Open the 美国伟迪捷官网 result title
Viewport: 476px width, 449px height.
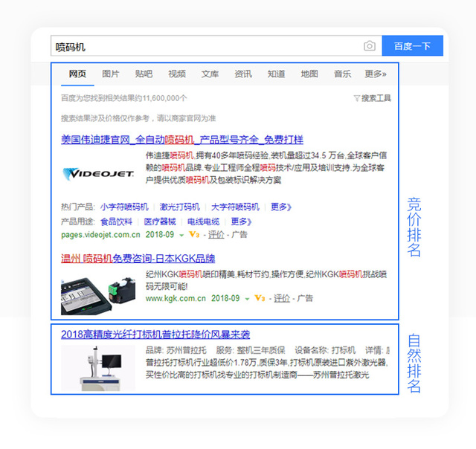point(182,140)
